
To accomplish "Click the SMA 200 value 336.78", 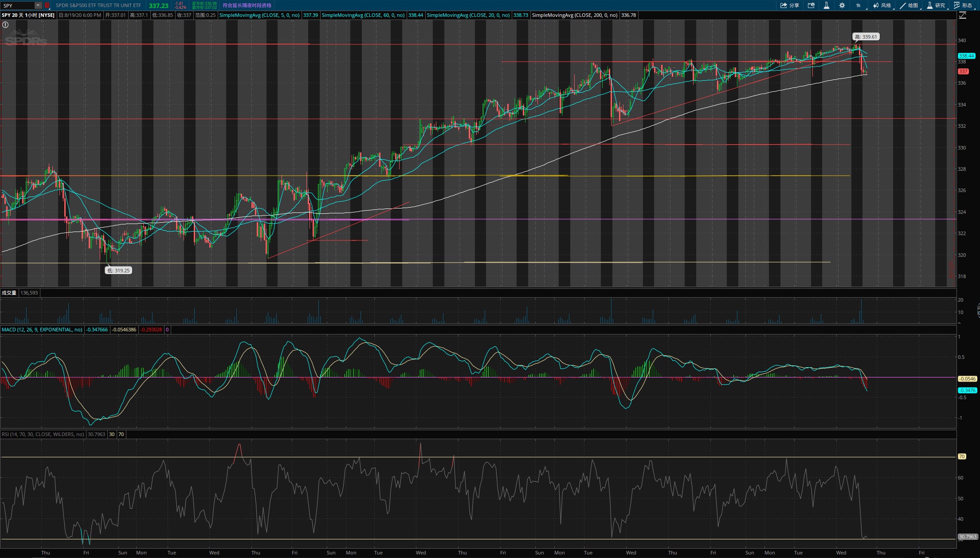I will pos(629,15).
